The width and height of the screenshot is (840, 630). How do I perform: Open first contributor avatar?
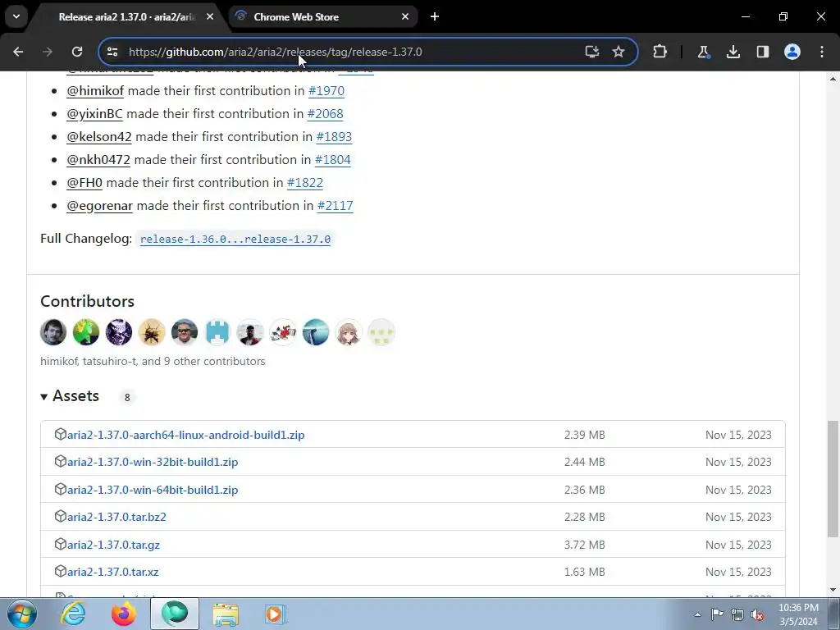pos(53,332)
